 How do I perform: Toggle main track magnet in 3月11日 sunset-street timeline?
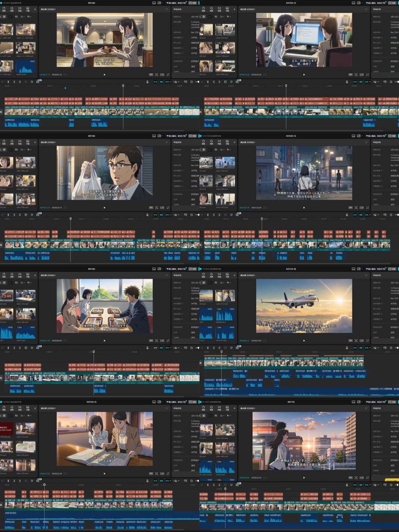(355, 485)
